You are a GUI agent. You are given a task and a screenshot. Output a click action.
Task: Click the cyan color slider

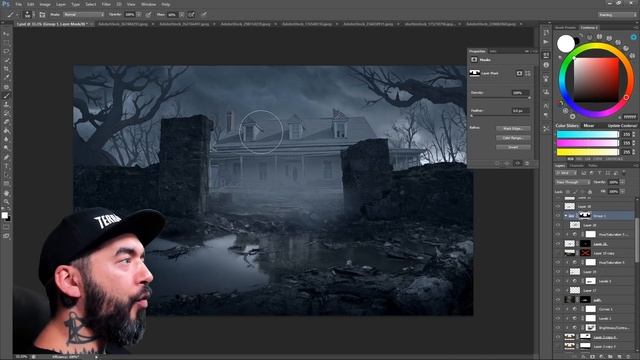click(x=588, y=134)
